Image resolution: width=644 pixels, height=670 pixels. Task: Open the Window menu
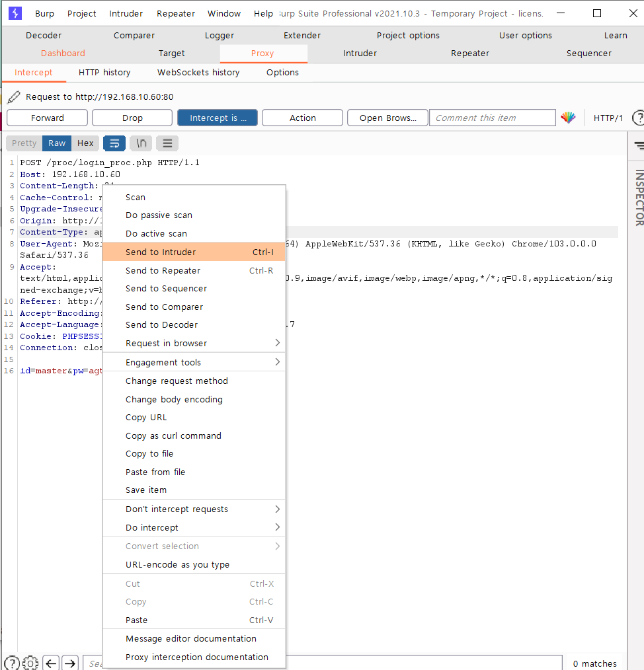pos(224,14)
